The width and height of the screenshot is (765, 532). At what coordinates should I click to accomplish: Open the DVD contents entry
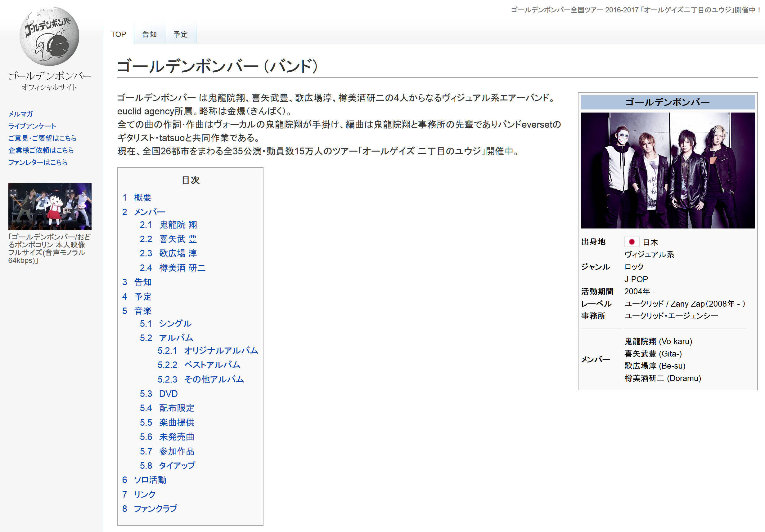coord(168,393)
